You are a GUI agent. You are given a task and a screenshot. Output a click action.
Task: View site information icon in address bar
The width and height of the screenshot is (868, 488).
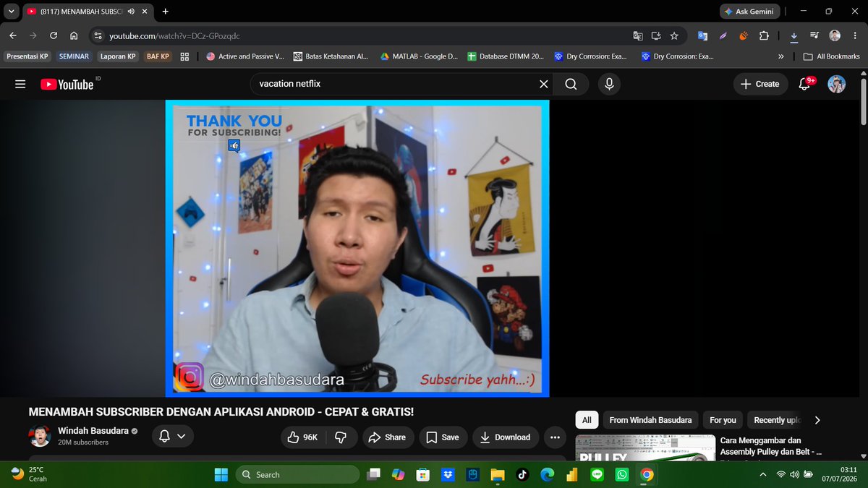tap(98, 35)
